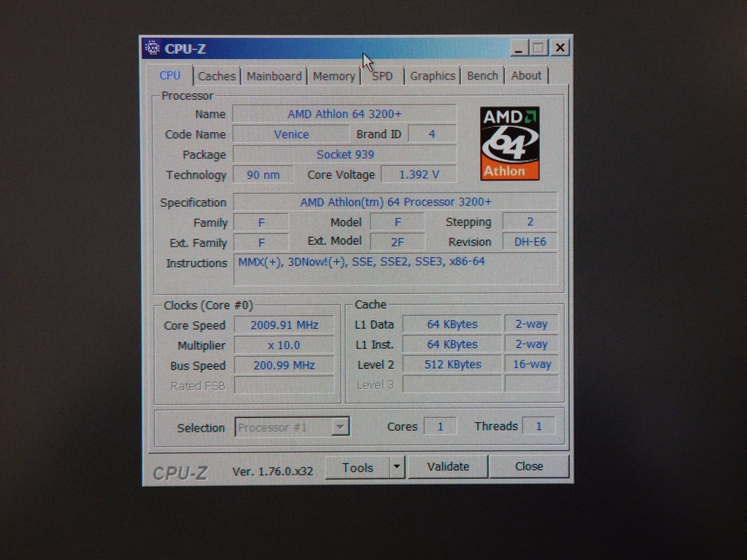
Task: Click the Validate button
Action: pos(448,467)
